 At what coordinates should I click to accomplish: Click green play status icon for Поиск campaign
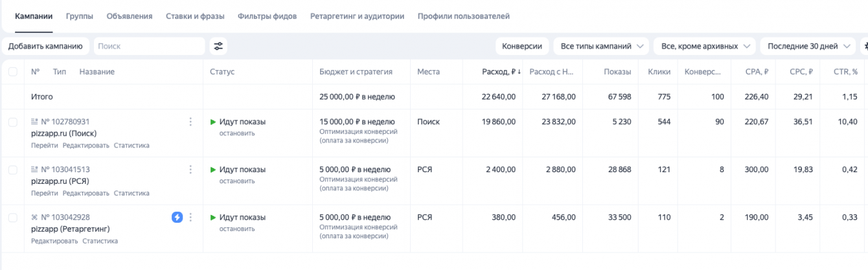213,122
